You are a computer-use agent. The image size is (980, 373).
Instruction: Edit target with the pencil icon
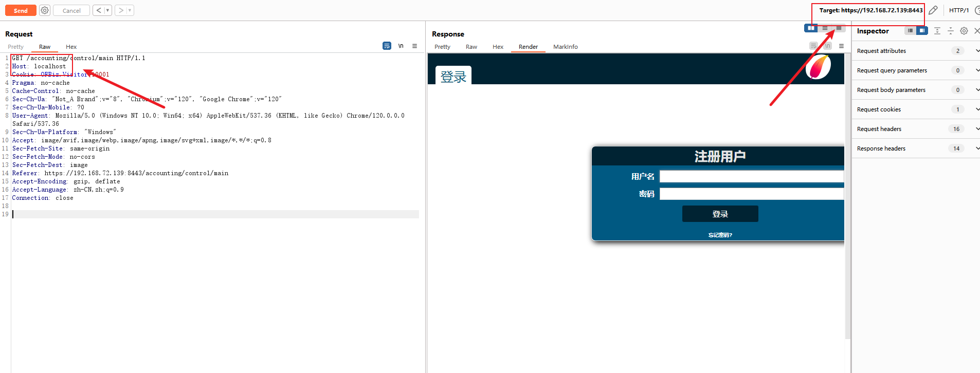(x=933, y=10)
